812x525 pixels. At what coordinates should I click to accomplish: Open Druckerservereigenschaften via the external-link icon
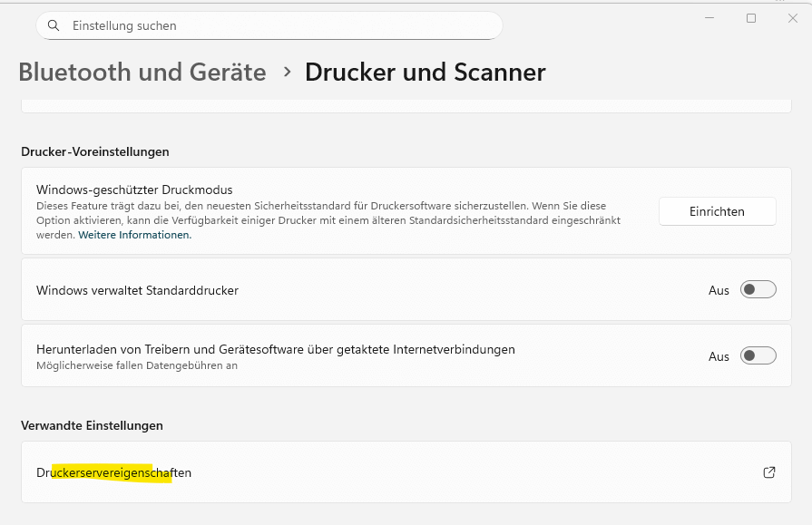point(768,472)
